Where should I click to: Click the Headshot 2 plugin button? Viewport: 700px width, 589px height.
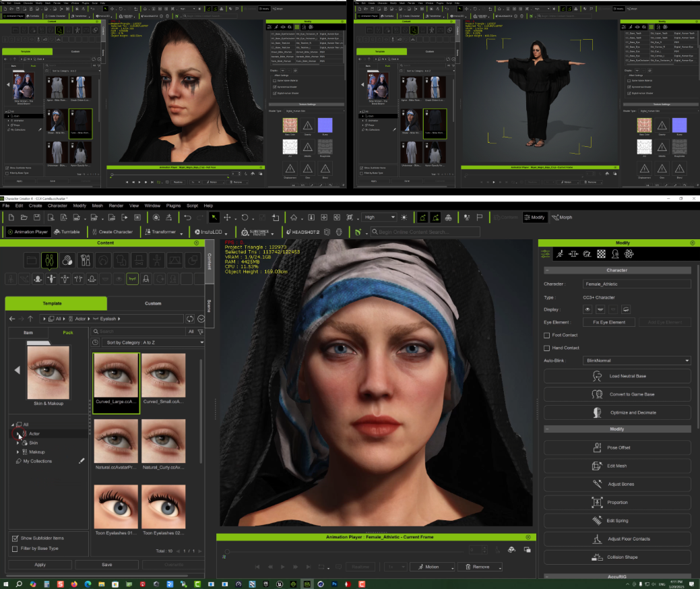click(303, 232)
